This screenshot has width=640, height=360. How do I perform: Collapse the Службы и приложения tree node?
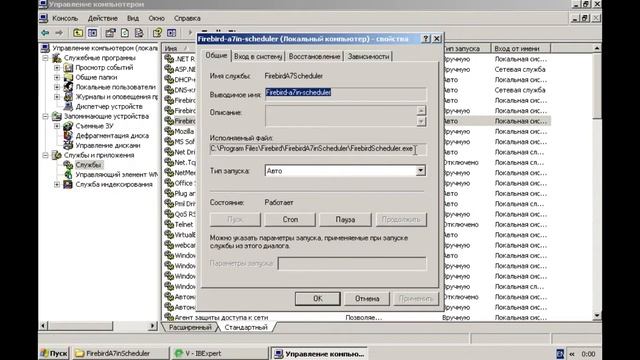pos(45,155)
